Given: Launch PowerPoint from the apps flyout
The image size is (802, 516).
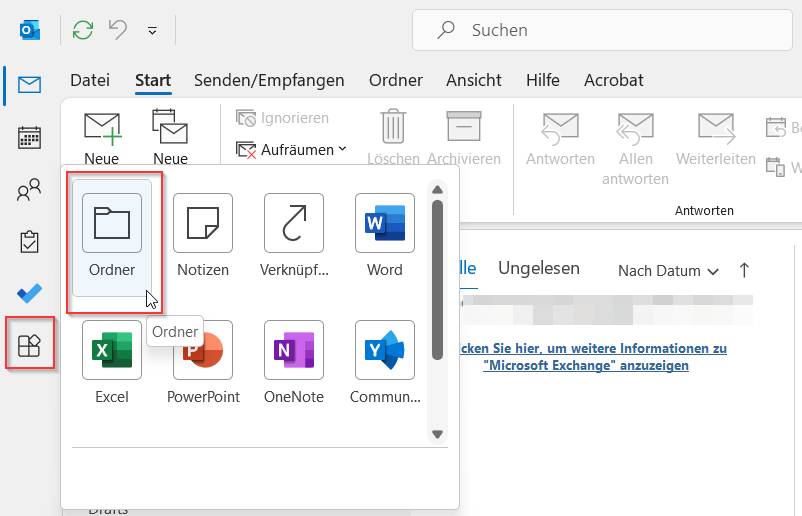Looking at the screenshot, I should coord(203,362).
